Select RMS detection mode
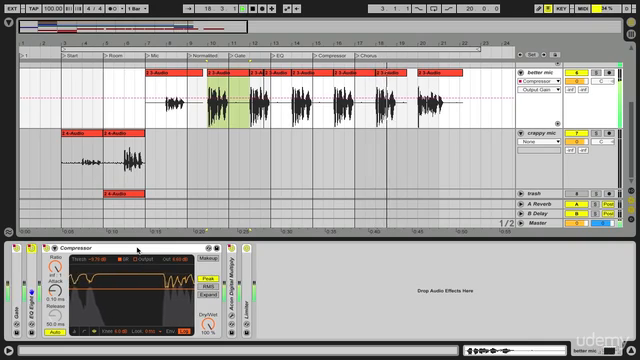The image size is (640, 360). pos(208,287)
